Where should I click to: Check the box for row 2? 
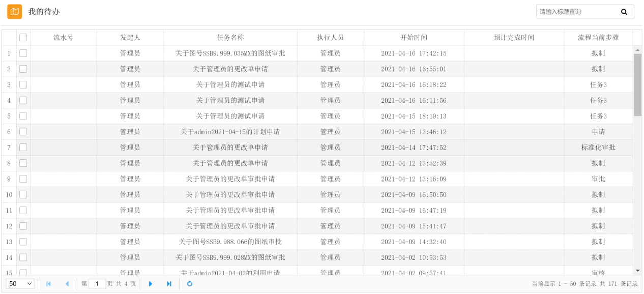pos(23,69)
